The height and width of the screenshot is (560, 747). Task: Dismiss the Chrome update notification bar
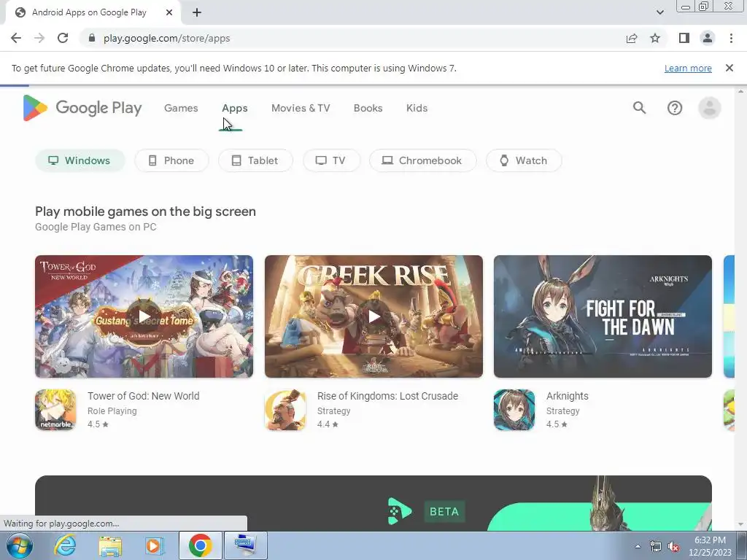(x=729, y=68)
